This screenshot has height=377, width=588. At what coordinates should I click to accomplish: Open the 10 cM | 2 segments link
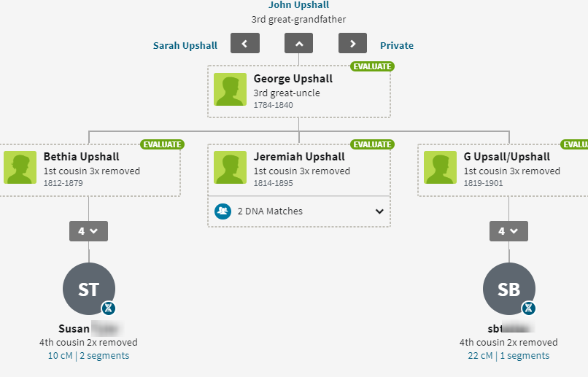point(88,356)
